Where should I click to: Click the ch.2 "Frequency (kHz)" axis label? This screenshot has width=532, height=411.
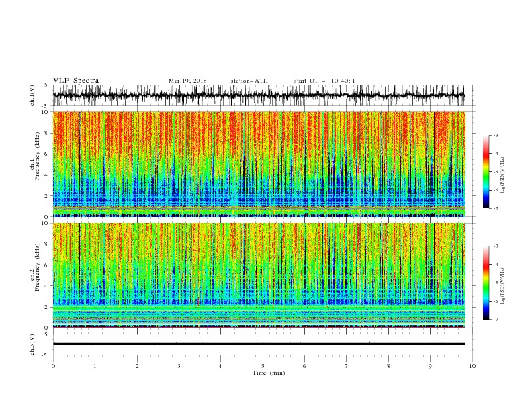coord(38,267)
